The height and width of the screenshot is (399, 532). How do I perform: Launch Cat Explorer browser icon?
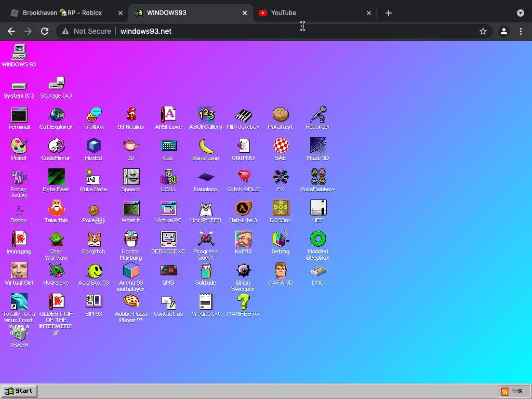[56, 118]
